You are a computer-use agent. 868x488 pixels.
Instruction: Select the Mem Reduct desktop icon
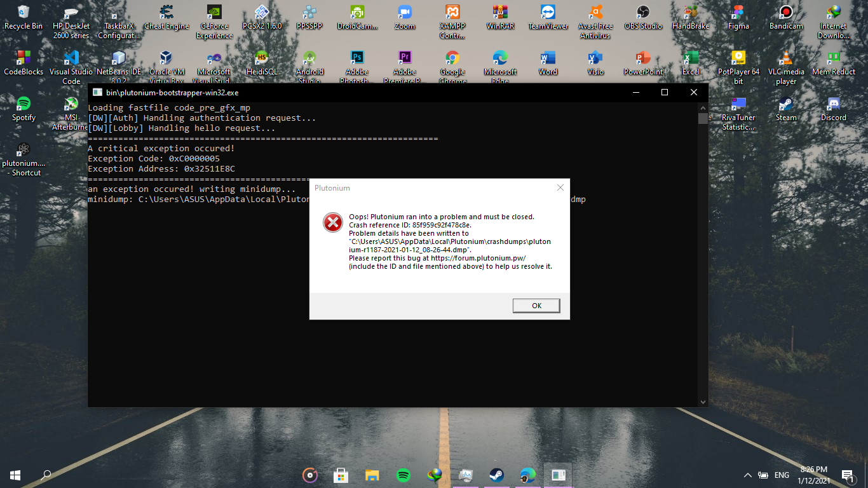tap(834, 64)
